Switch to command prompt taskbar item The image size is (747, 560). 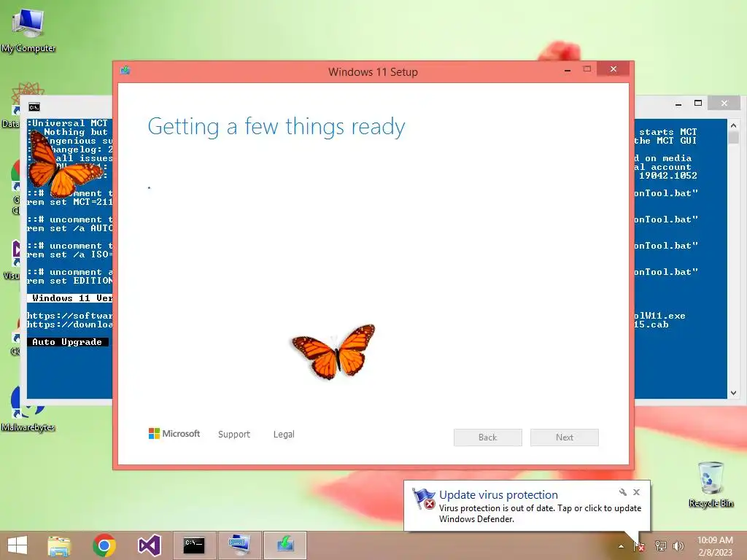[x=194, y=545]
